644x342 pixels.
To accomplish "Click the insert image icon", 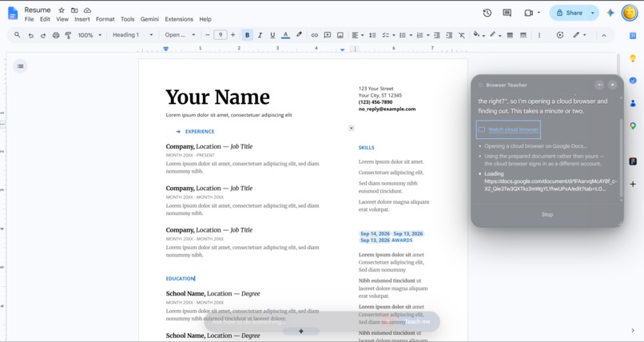I will pos(340,35).
